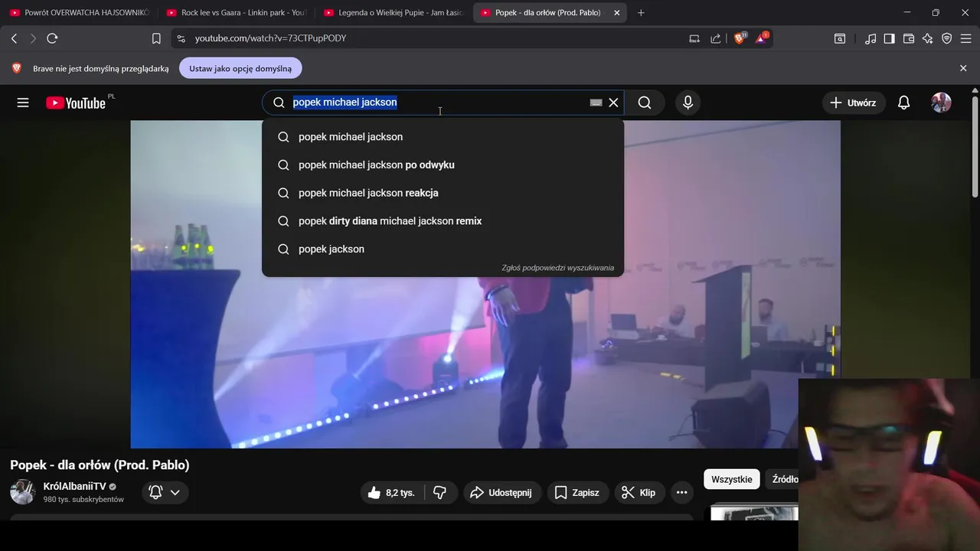
Task: Open KrólAlbaniiTV channel avatar
Action: [x=22, y=492]
